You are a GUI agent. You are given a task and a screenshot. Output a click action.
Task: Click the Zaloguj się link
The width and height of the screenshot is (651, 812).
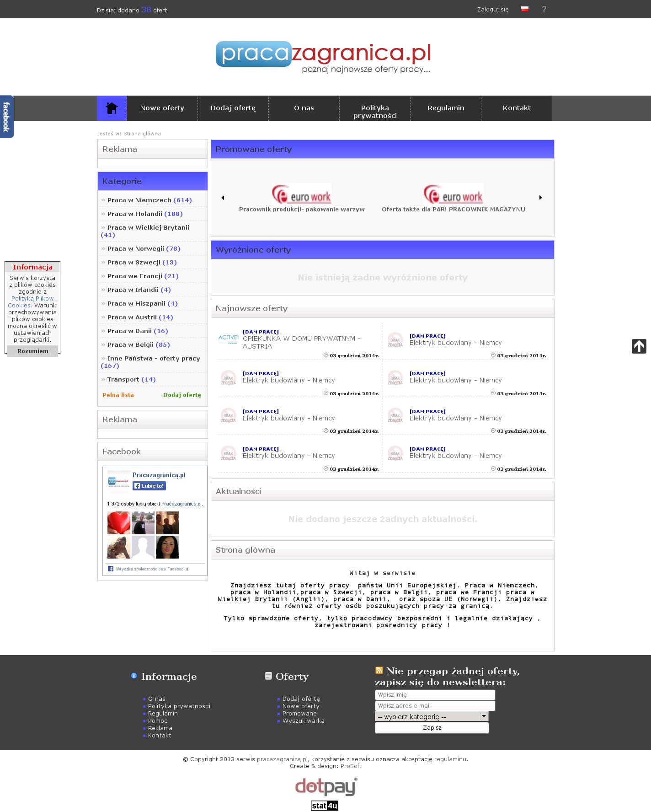[x=492, y=9]
